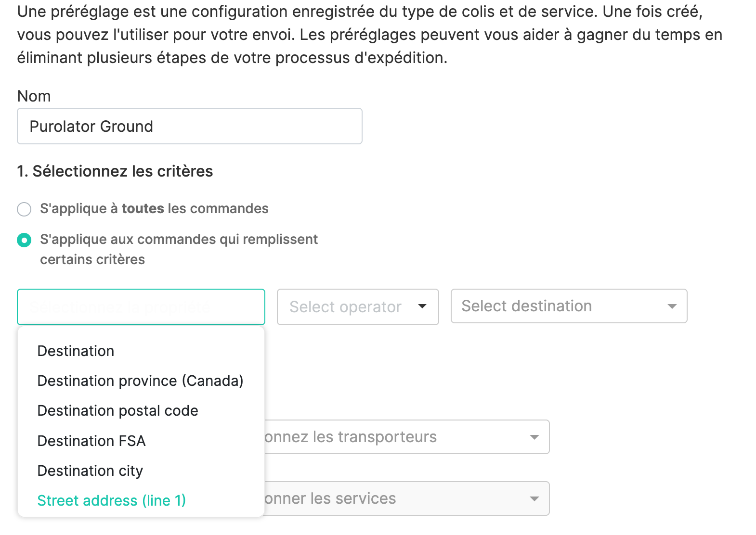
Task: Click the caret arrow of the transporteurs field
Action: click(x=534, y=437)
